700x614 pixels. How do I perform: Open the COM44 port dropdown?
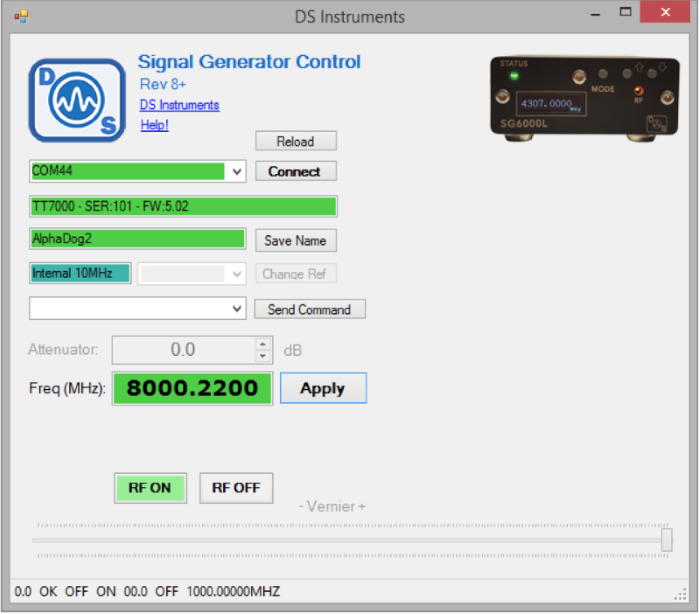[x=237, y=172]
